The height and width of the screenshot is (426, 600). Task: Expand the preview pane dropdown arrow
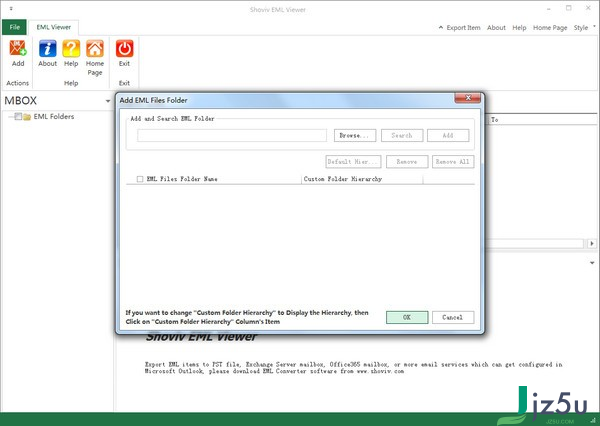(592, 263)
